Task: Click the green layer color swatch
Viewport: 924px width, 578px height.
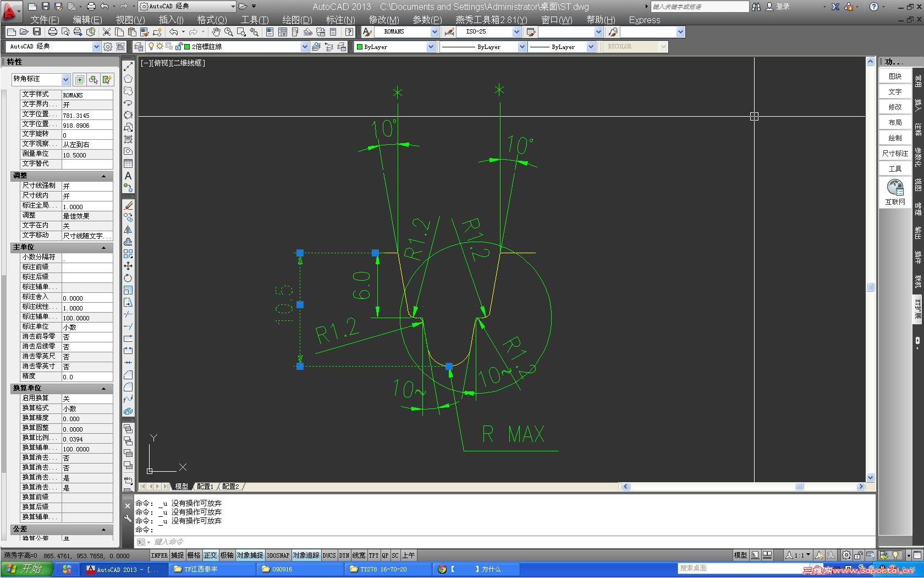Action: pos(187,47)
